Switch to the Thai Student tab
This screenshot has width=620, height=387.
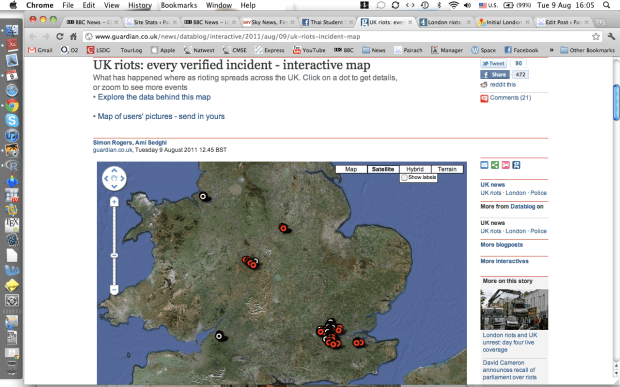pyautogui.click(x=327, y=22)
